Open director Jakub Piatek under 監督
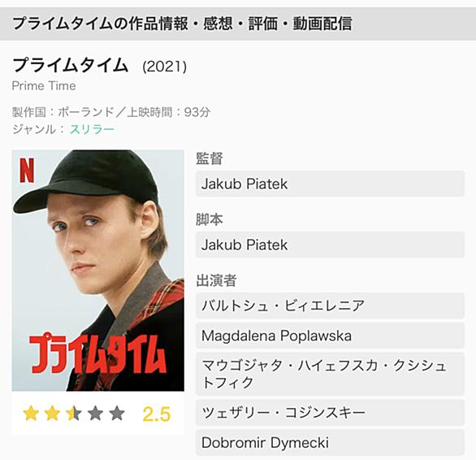The image size is (476, 460). click(330, 184)
